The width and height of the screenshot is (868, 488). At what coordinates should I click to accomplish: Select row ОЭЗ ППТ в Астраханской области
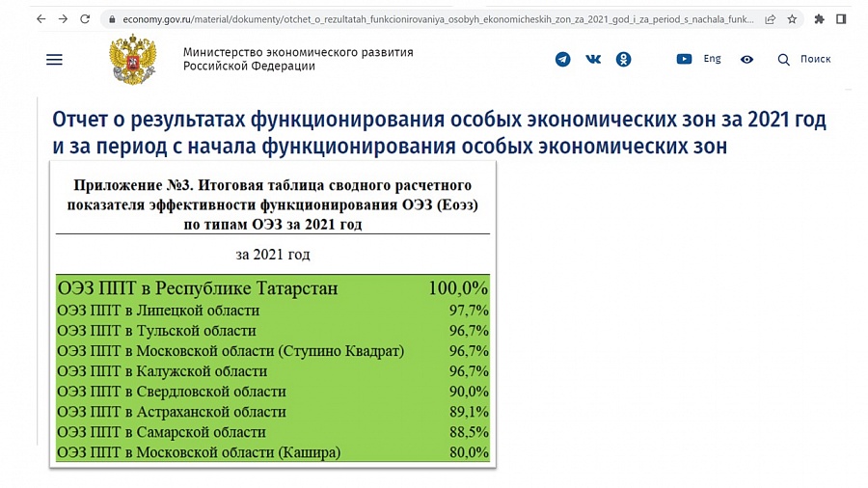[x=272, y=412]
